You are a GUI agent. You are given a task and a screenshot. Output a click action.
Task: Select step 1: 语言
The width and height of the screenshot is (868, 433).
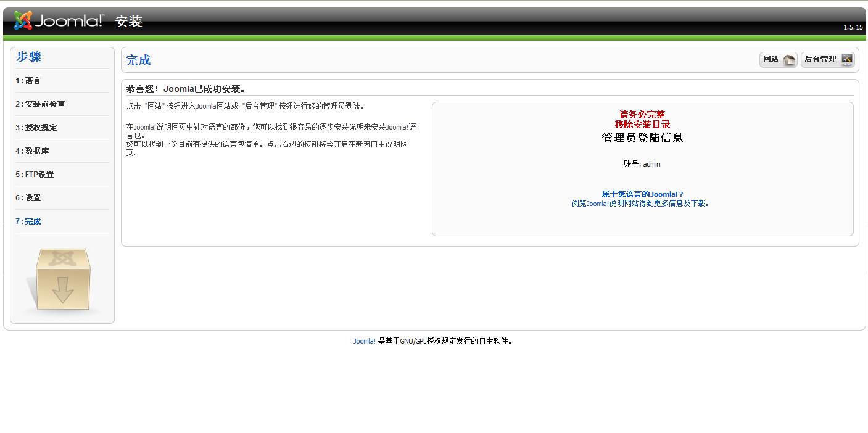pyautogui.click(x=28, y=81)
